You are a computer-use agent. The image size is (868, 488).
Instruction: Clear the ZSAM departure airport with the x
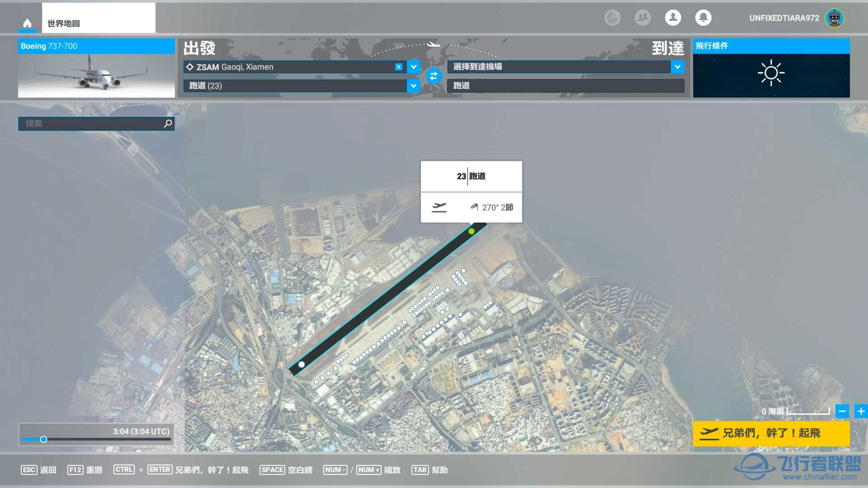[x=398, y=67]
